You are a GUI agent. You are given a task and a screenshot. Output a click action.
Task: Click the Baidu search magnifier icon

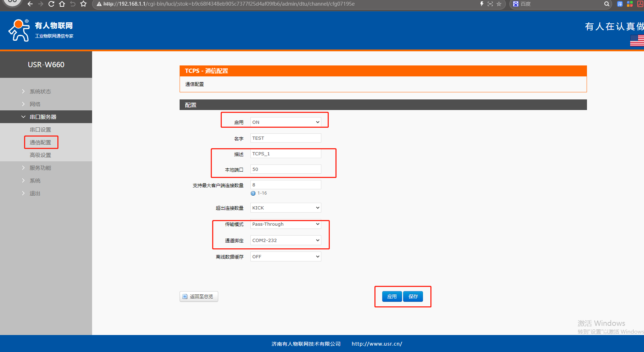607,4
